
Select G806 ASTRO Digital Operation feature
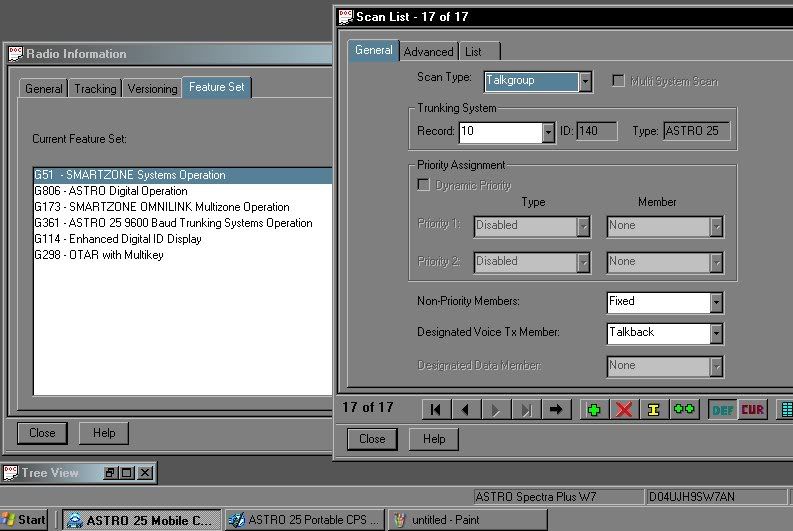click(183, 191)
